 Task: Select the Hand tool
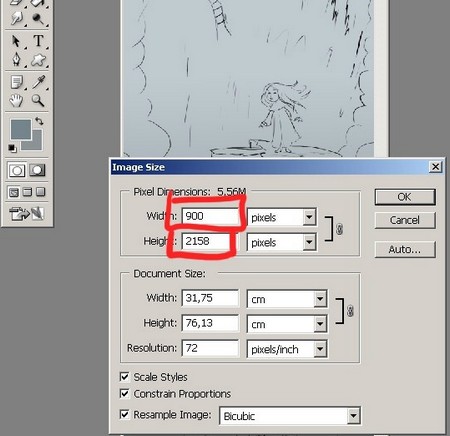(x=16, y=100)
